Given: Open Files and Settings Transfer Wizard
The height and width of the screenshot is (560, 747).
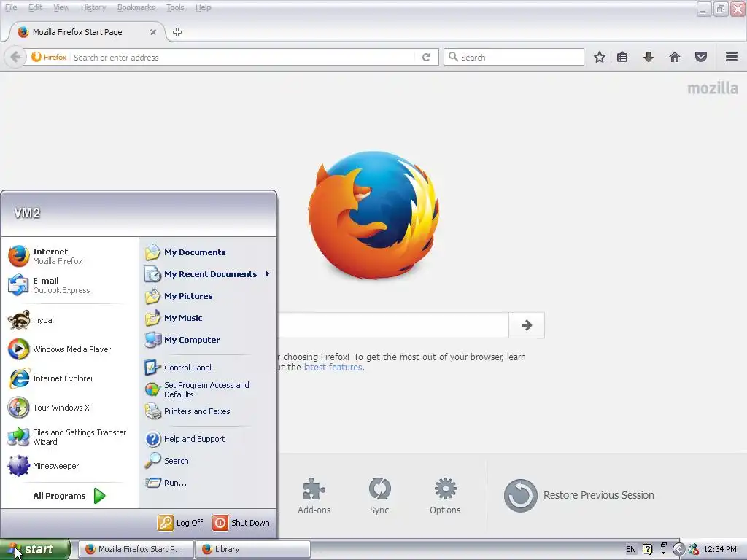Looking at the screenshot, I should click(x=69, y=437).
